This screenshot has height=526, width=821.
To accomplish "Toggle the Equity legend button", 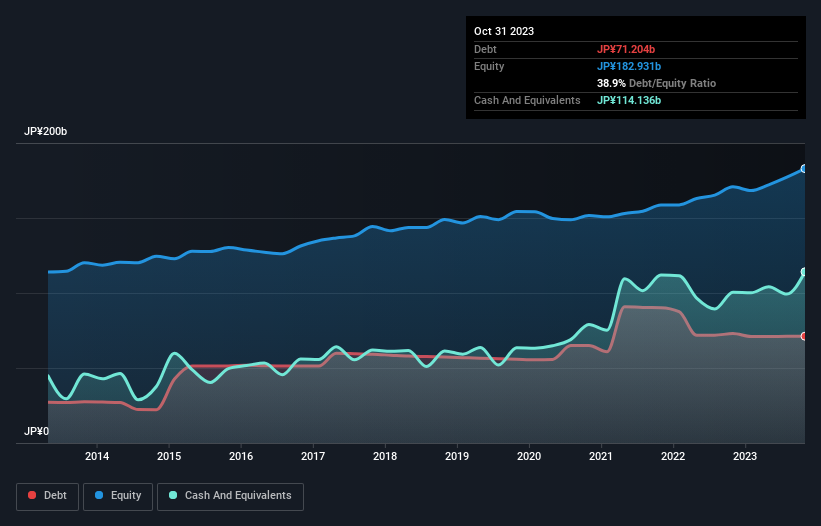I will click(118, 495).
